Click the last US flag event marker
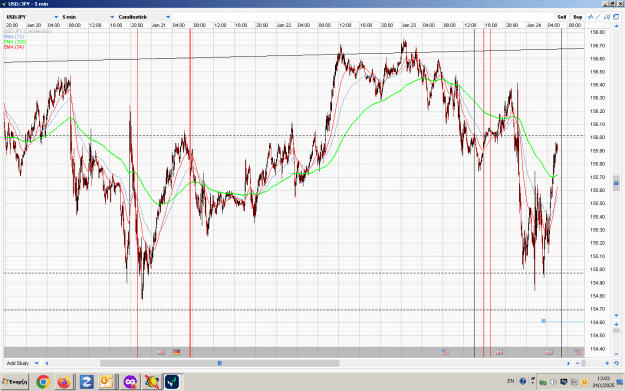This screenshot has width=625, height=391. pos(577,352)
